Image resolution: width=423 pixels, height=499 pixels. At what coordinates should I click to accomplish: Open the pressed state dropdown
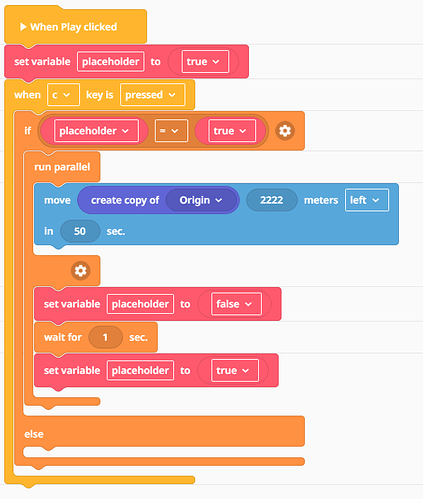(152, 95)
